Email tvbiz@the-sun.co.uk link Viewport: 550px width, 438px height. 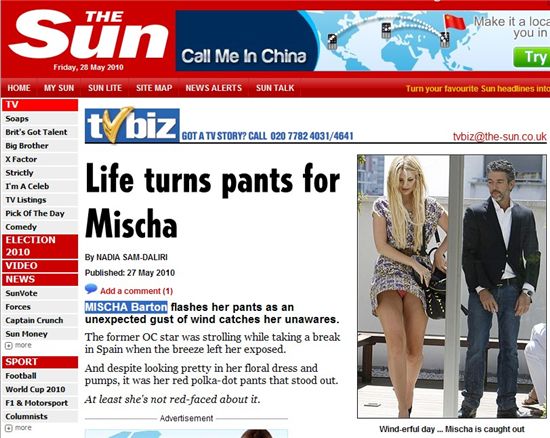[x=499, y=136]
